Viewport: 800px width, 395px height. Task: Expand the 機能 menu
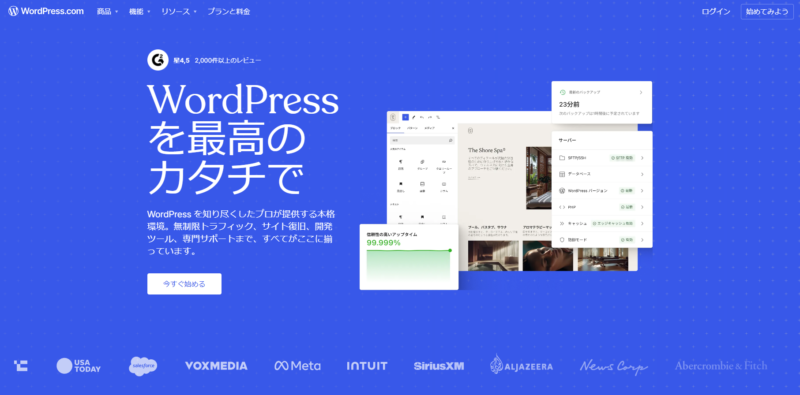click(x=139, y=11)
